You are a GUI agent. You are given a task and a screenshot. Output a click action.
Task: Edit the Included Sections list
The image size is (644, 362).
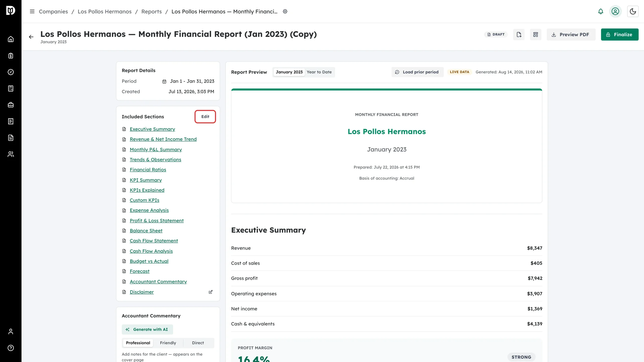pyautogui.click(x=205, y=117)
